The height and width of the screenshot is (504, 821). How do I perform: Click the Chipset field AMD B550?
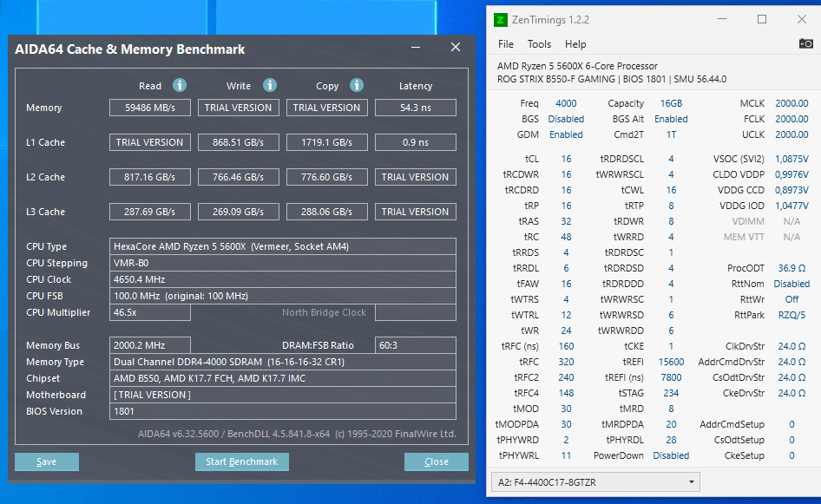point(283,378)
